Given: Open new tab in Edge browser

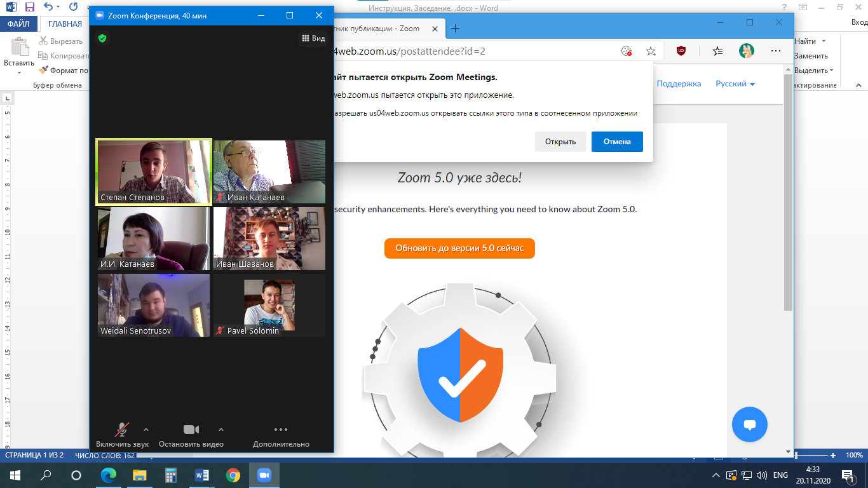Looking at the screenshot, I should click(455, 28).
